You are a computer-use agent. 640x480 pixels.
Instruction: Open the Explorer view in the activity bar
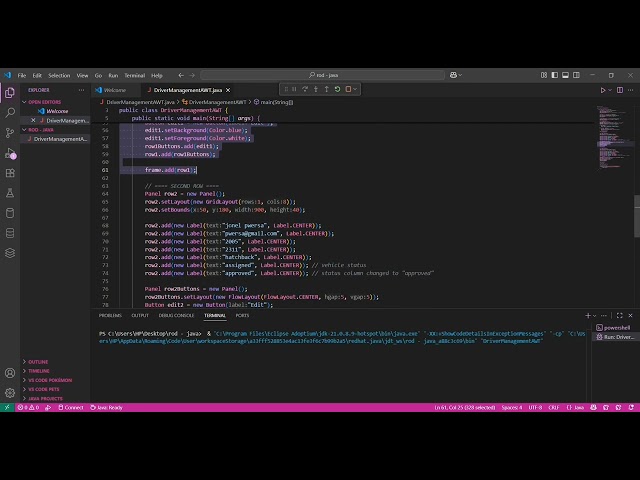tap(10, 93)
